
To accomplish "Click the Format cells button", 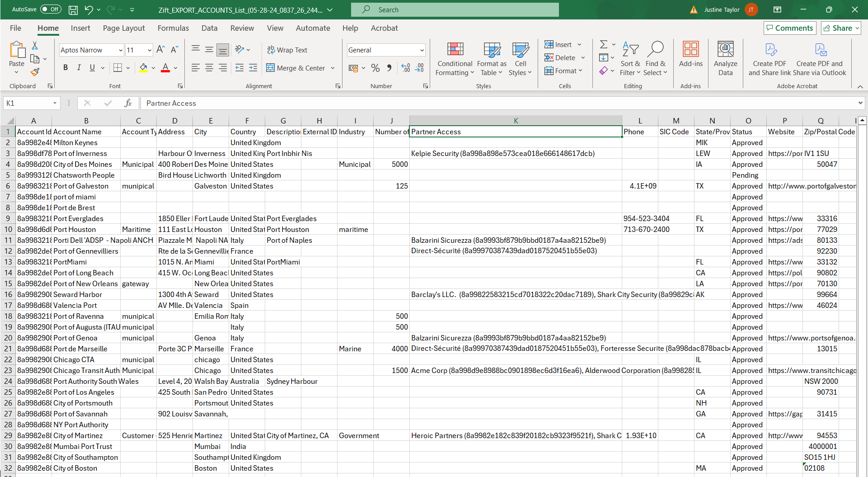I will (563, 71).
